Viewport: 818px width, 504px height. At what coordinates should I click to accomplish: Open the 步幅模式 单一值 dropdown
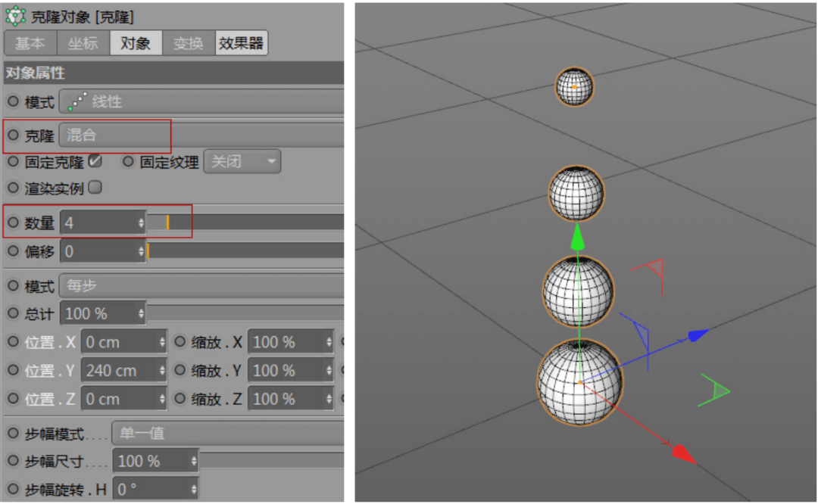228,433
